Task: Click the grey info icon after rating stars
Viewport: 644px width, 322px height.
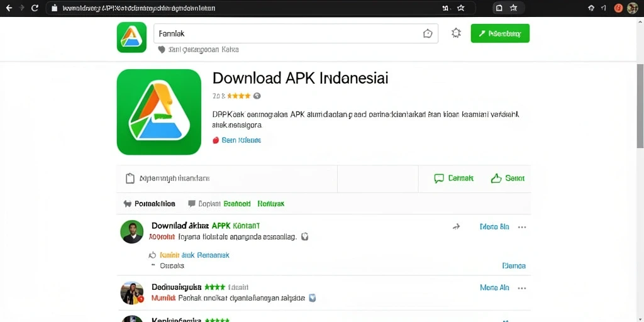Action: (x=257, y=96)
